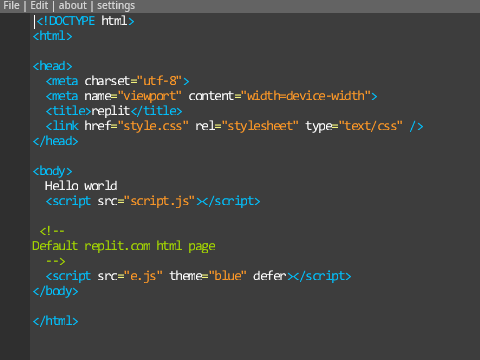The height and width of the screenshot is (360, 480).
Task: Open the settings menu
Action: click(x=116, y=6)
